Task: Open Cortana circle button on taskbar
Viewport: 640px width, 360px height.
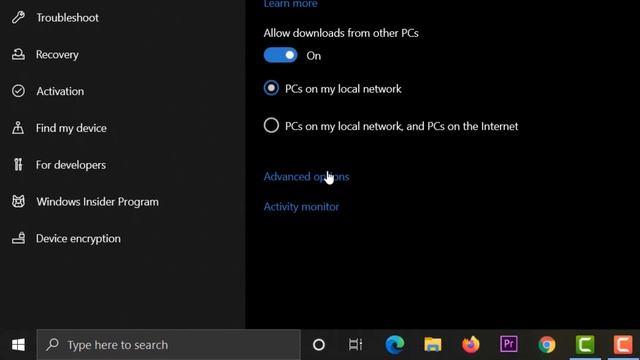Action: 319,345
